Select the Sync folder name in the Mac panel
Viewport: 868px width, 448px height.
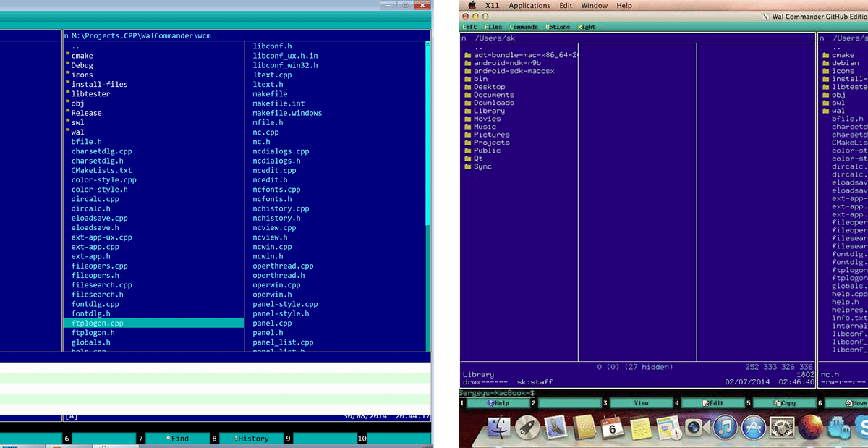pyautogui.click(x=483, y=166)
